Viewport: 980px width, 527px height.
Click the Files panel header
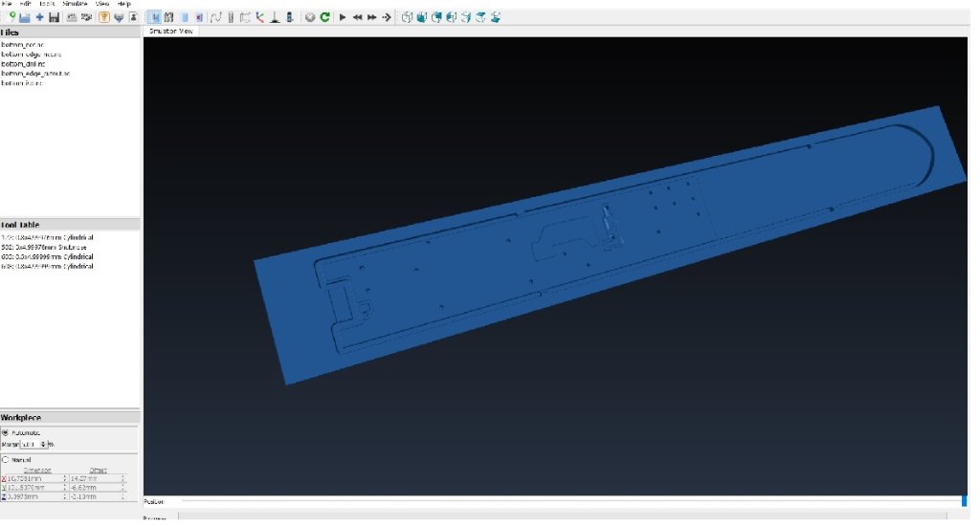[x=70, y=33]
